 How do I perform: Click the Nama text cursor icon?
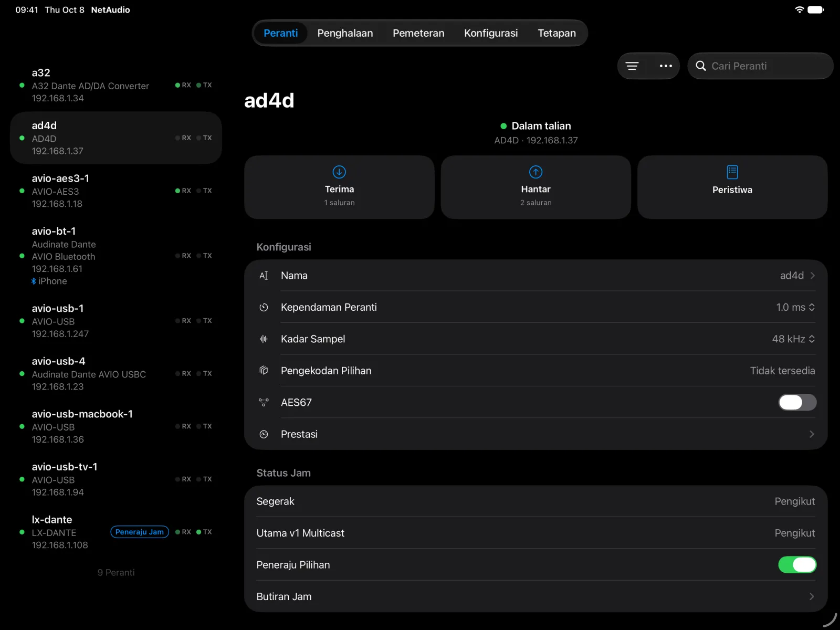coord(264,276)
